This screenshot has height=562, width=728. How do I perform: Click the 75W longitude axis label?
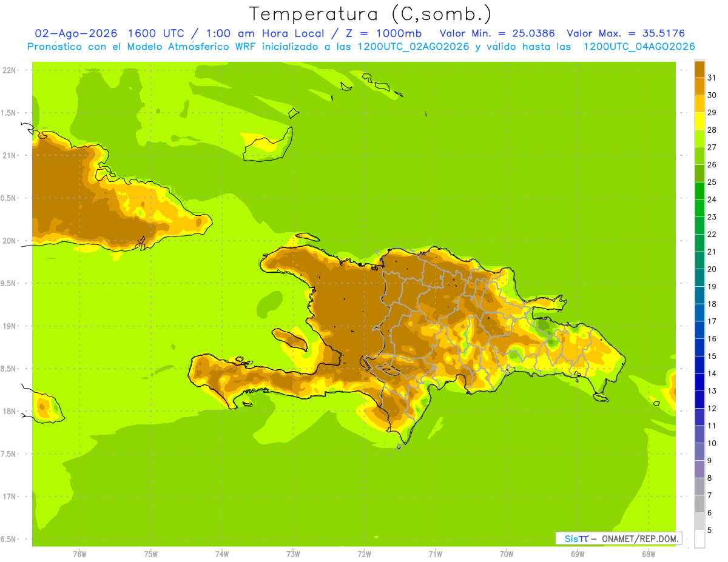150,554
